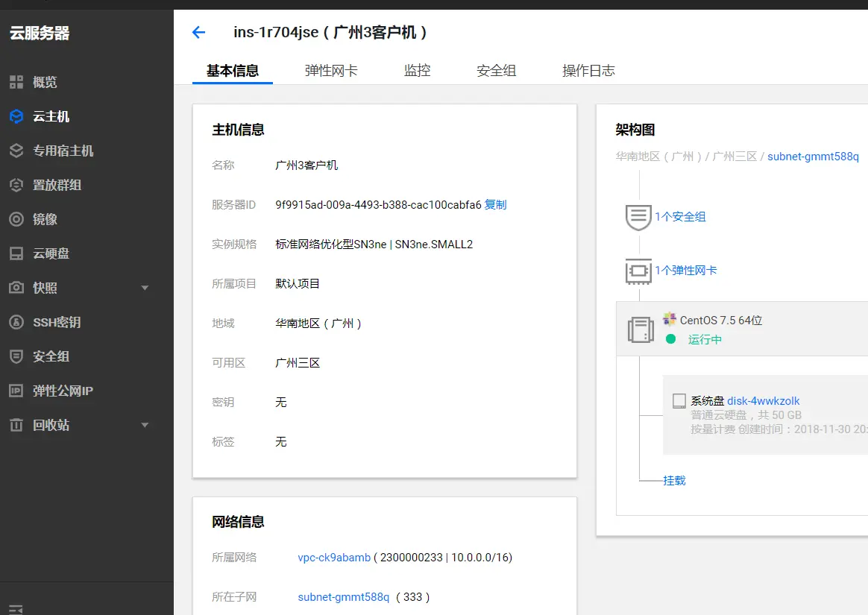The image size is (868, 615).
Task: Click the CentOS 7.5 64位 text
Action: 721,320
